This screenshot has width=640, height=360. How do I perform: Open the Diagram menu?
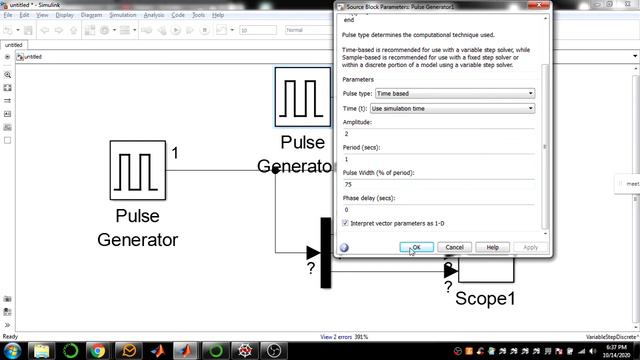coord(91,15)
